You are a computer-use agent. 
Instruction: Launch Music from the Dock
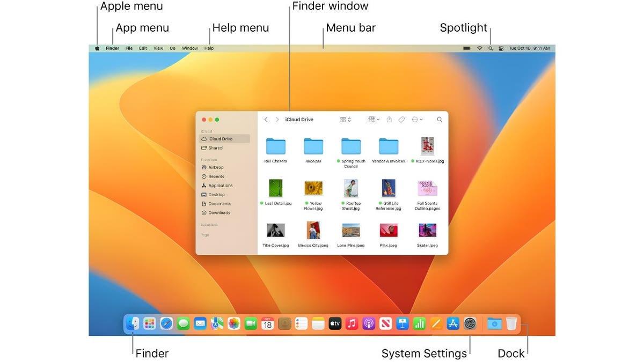click(352, 323)
